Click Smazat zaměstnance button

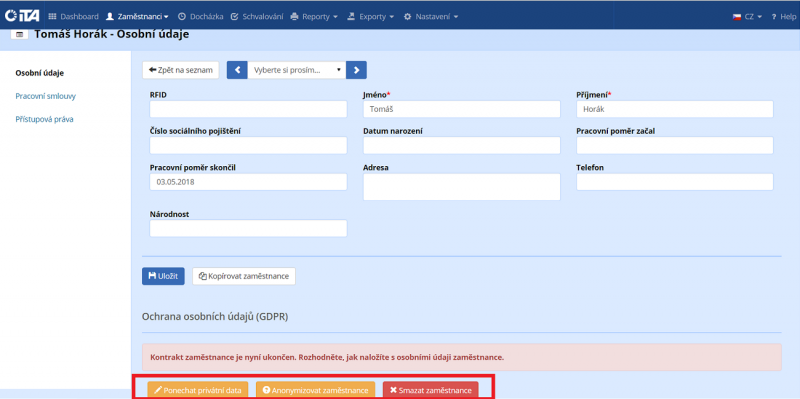coord(431,390)
